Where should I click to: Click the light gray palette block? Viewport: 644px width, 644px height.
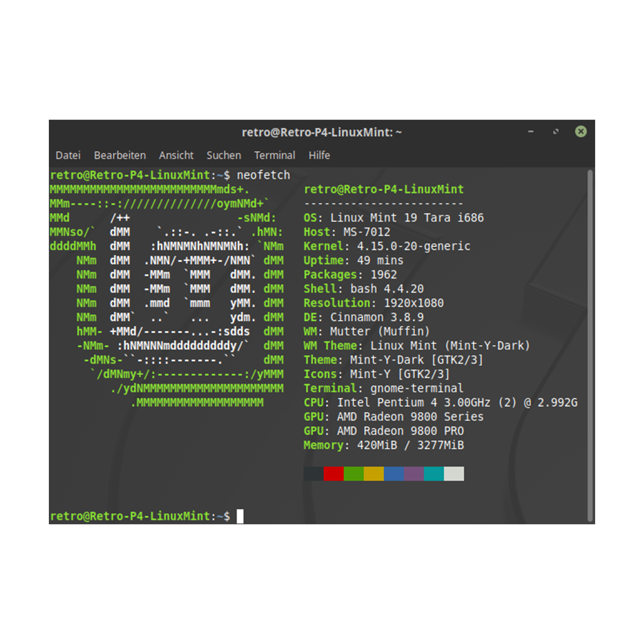(454, 473)
